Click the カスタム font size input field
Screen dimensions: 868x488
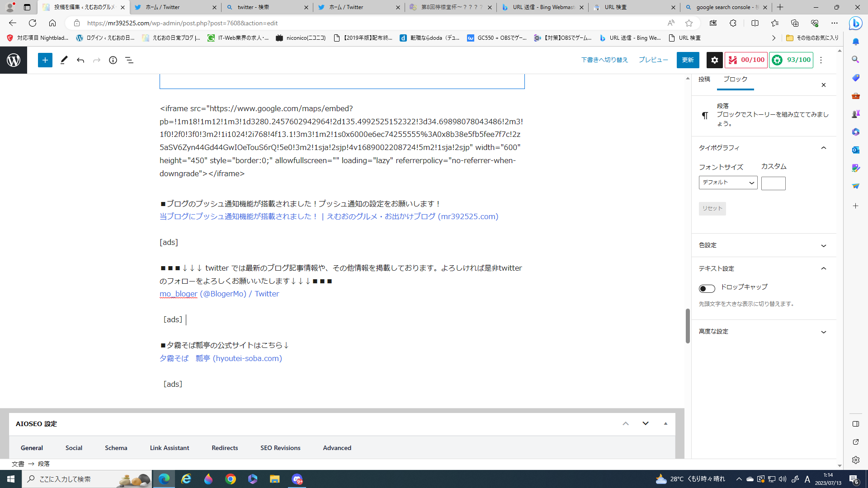[x=773, y=183]
